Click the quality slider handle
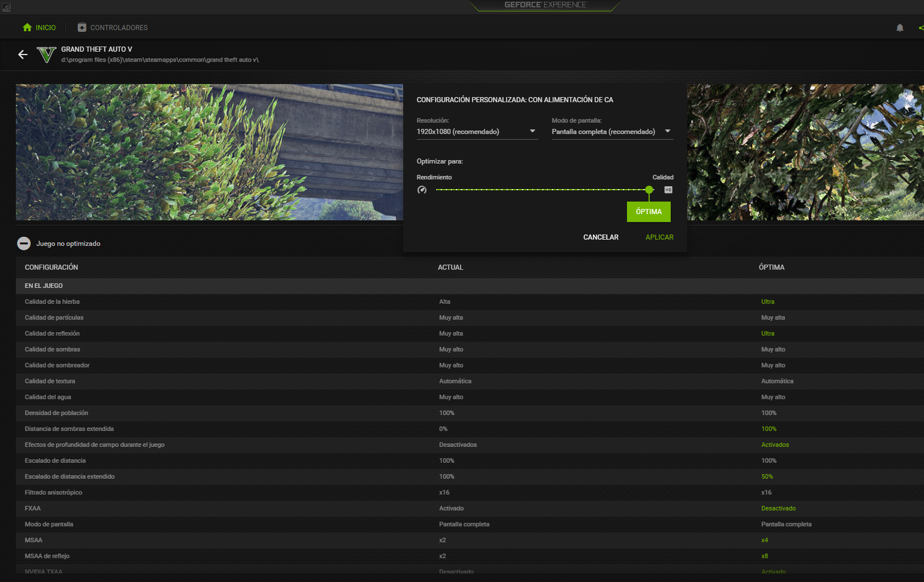 (x=649, y=190)
